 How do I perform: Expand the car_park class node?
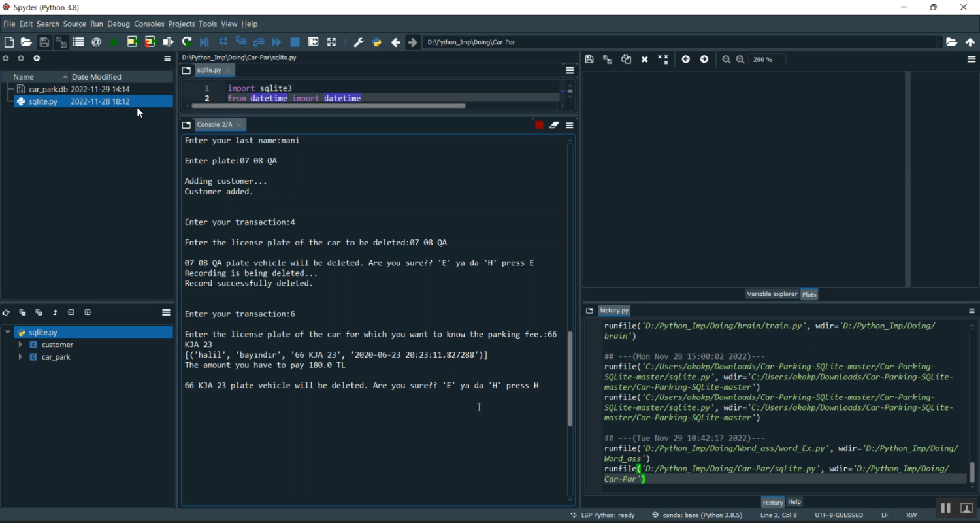pos(20,357)
